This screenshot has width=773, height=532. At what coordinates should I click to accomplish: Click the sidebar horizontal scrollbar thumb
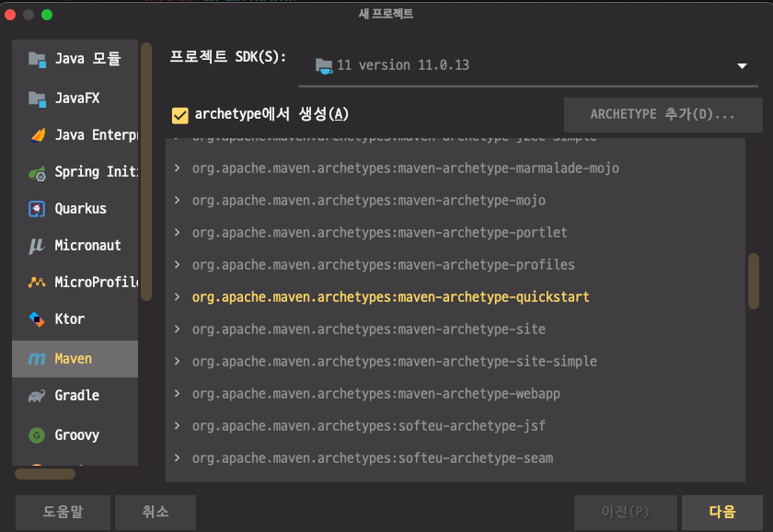click(x=45, y=474)
